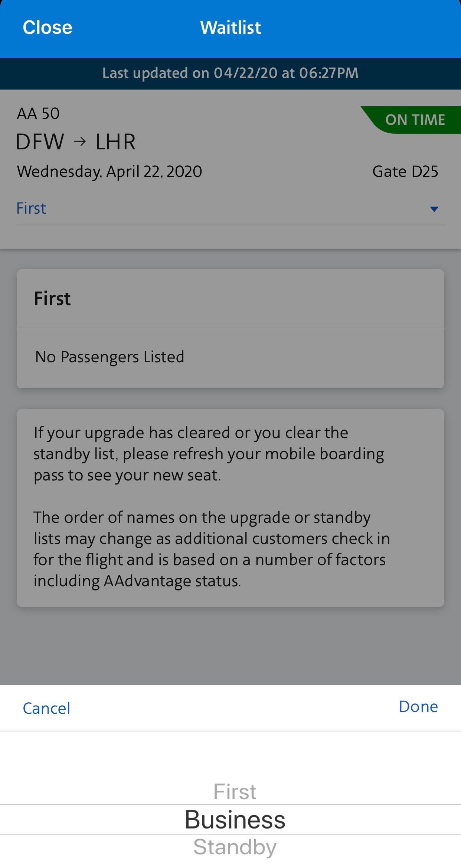Tap the DFW origin airport code
461x868 pixels.
tap(40, 142)
